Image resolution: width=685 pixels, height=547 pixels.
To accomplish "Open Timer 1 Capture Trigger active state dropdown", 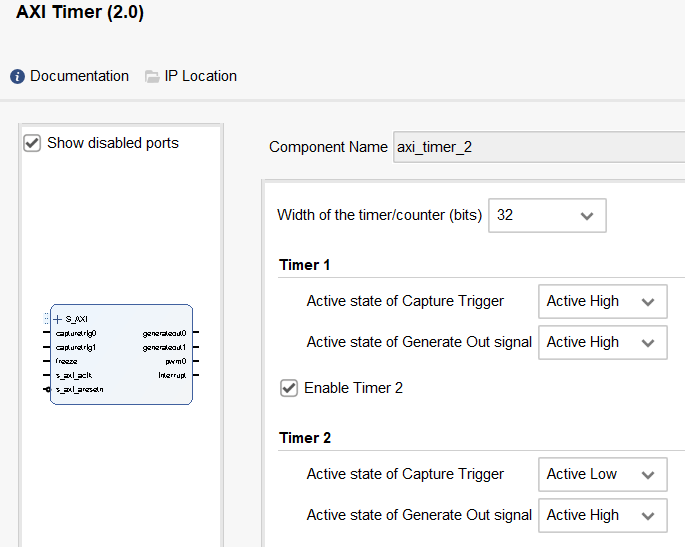I will click(602, 301).
